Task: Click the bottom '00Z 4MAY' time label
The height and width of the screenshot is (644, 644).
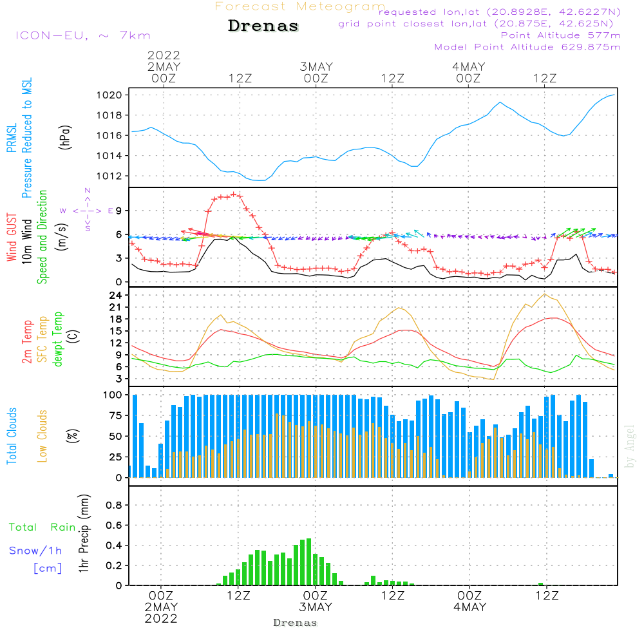Action: 469,601
